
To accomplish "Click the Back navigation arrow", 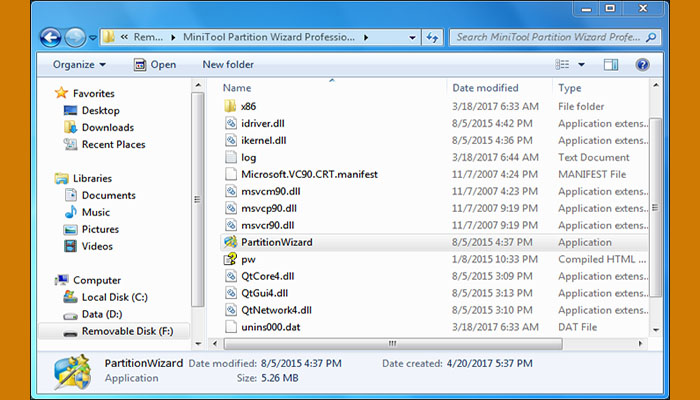I will 50,38.
